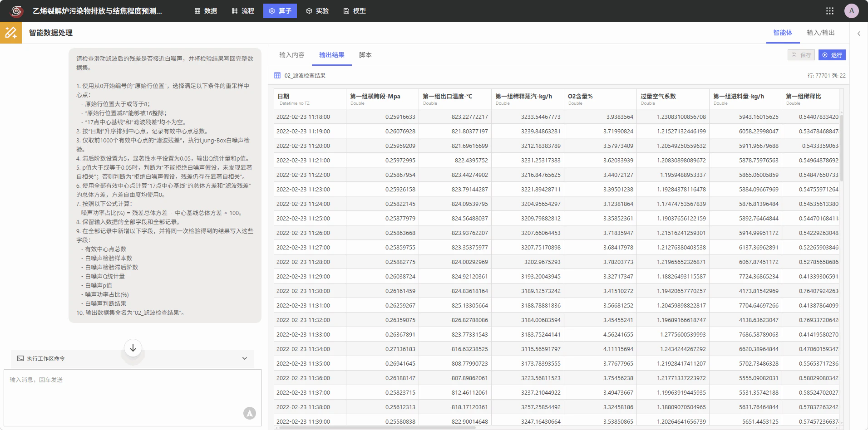Click the 运行 button
Screen dimensions: 868x430
coord(832,55)
